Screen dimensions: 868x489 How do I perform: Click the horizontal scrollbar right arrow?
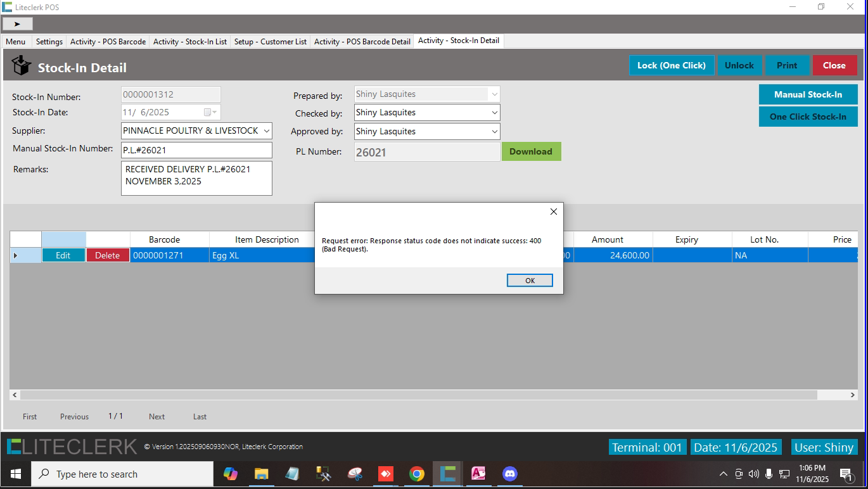[852, 395]
